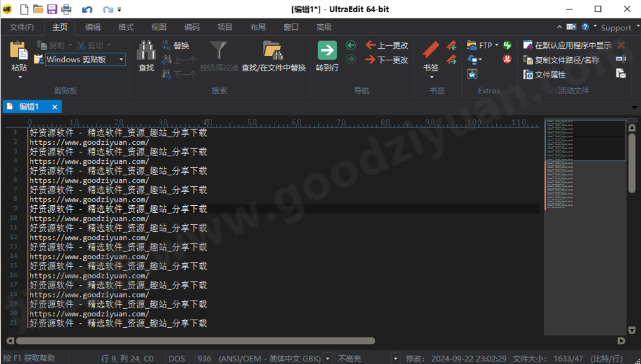Save the file with the purple floppy icon
641x364 pixels.
[x=52, y=9]
